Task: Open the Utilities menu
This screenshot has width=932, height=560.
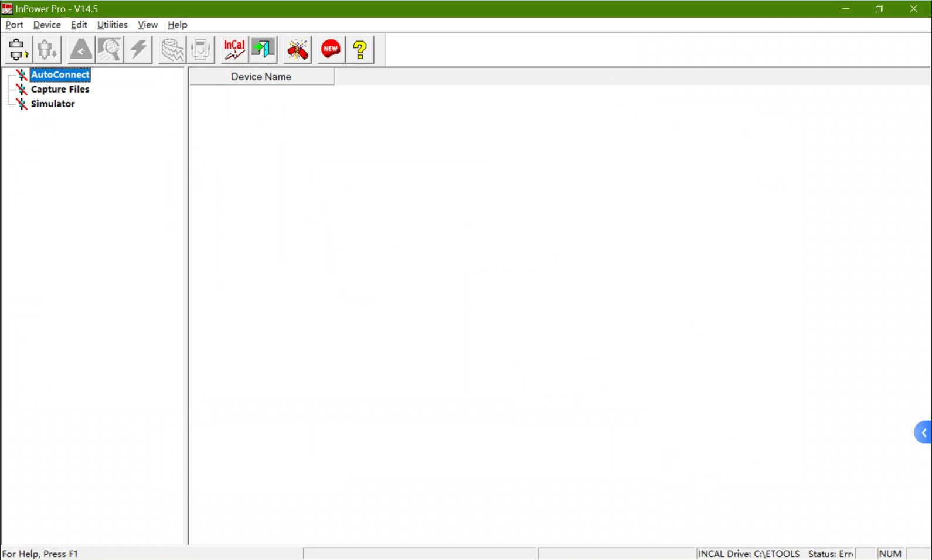Action: tap(112, 25)
